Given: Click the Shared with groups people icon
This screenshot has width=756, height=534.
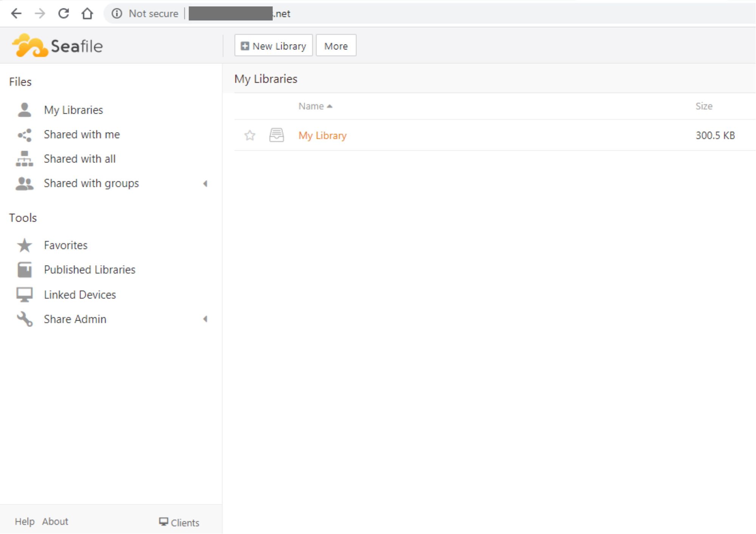Looking at the screenshot, I should [25, 184].
